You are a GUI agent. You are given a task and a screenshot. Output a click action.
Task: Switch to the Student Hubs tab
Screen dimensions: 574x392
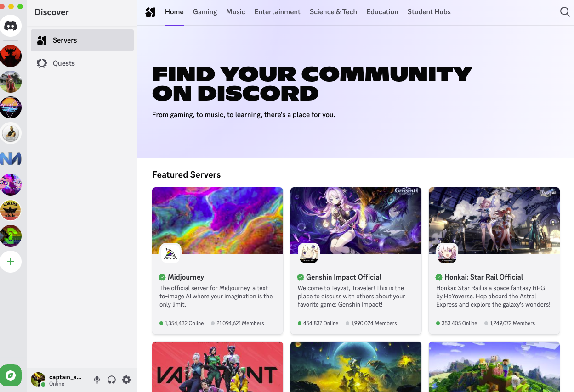[429, 12]
